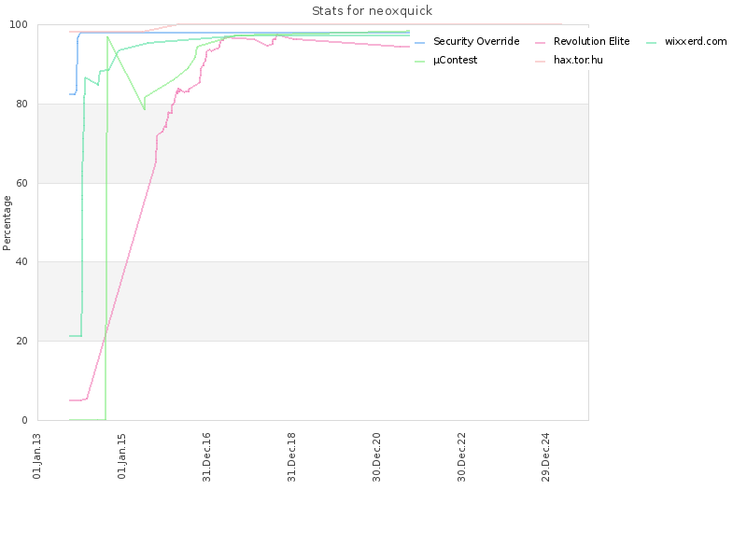Click the chart title Stats for neoxquick
This screenshot has width=747, height=560.
coord(372,11)
